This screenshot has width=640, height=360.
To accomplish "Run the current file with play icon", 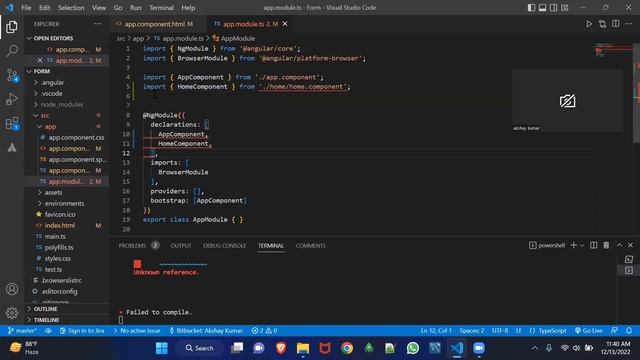I will click(589, 24).
